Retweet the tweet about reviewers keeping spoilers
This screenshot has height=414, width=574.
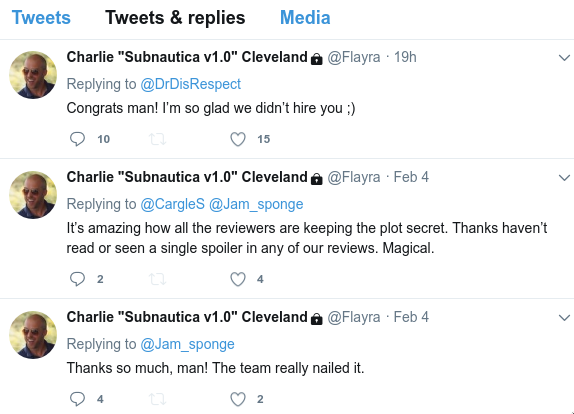pyautogui.click(x=157, y=279)
